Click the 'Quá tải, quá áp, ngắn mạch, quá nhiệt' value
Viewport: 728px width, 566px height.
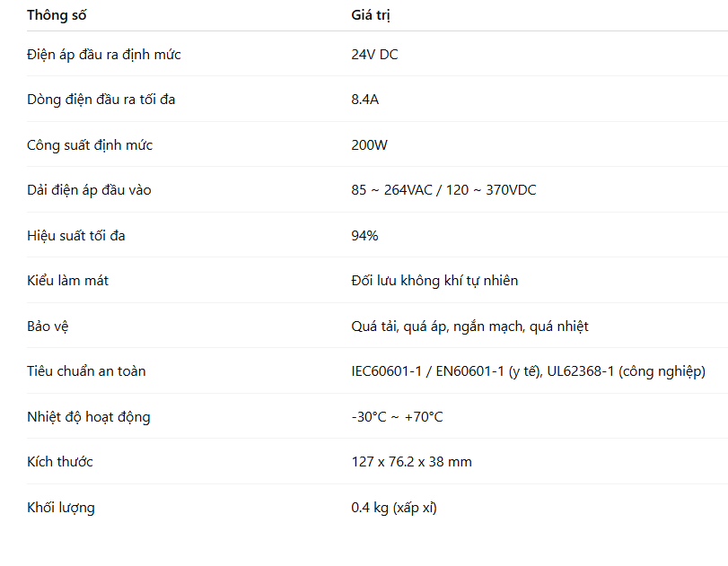[x=469, y=327]
